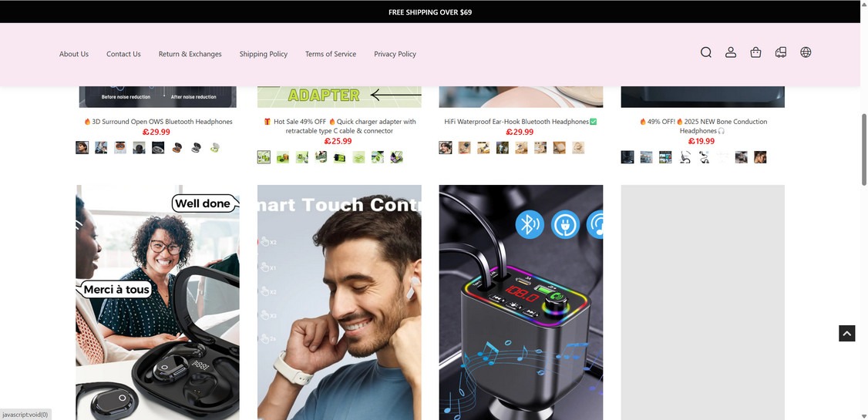Click the back-to-top arrow button
This screenshot has width=868, height=420.
(x=847, y=333)
